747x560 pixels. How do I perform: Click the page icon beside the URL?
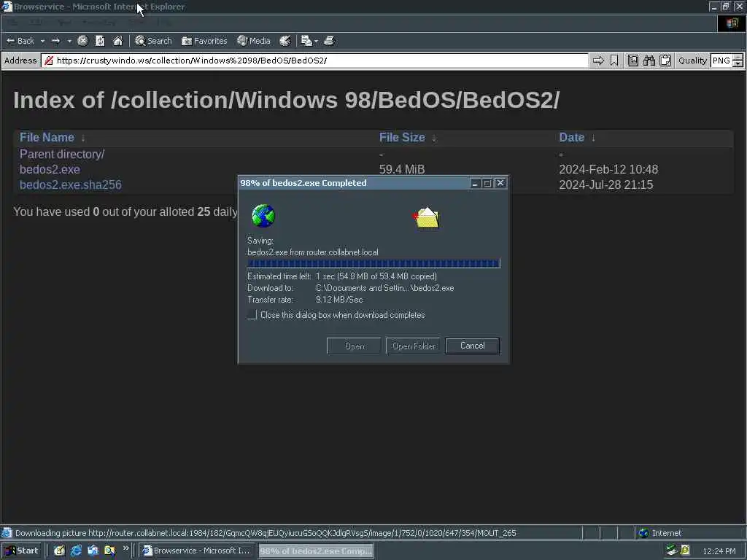[49, 61]
